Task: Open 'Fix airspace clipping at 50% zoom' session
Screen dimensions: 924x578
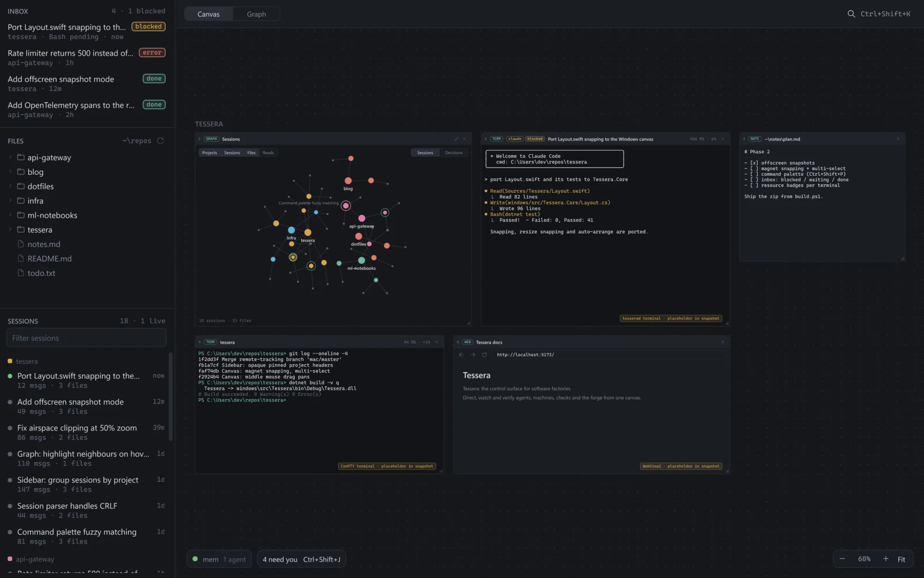Action: (85, 432)
